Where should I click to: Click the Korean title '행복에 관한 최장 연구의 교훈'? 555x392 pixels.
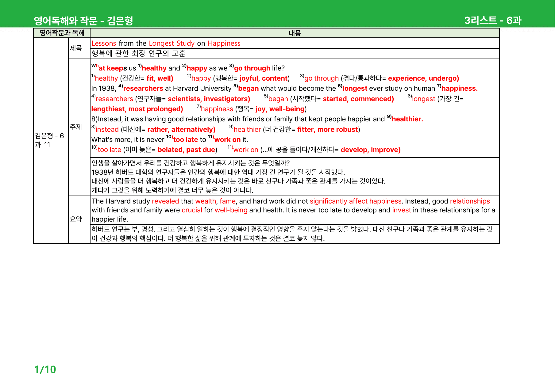point(139,54)
